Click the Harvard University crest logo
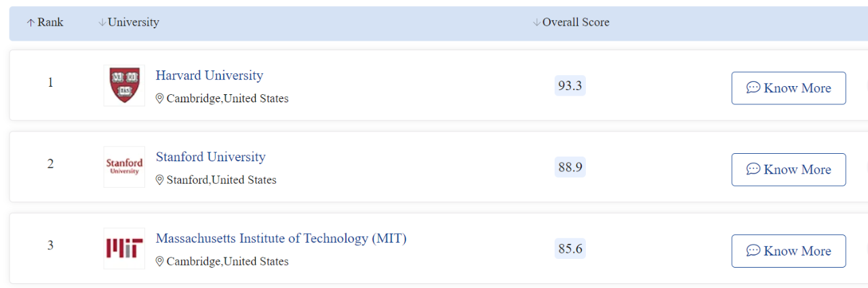The height and width of the screenshot is (288, 868). (124, 85)
